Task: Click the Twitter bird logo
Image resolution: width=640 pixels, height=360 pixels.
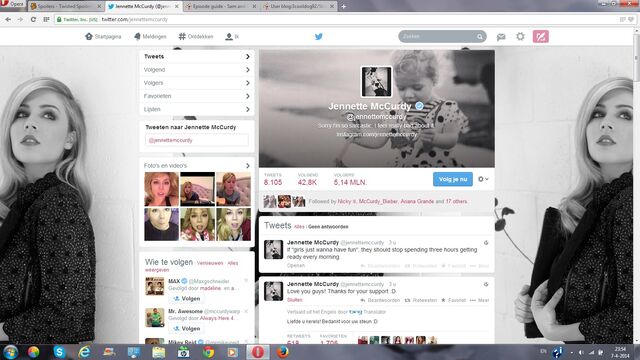Action: [319, 36]
